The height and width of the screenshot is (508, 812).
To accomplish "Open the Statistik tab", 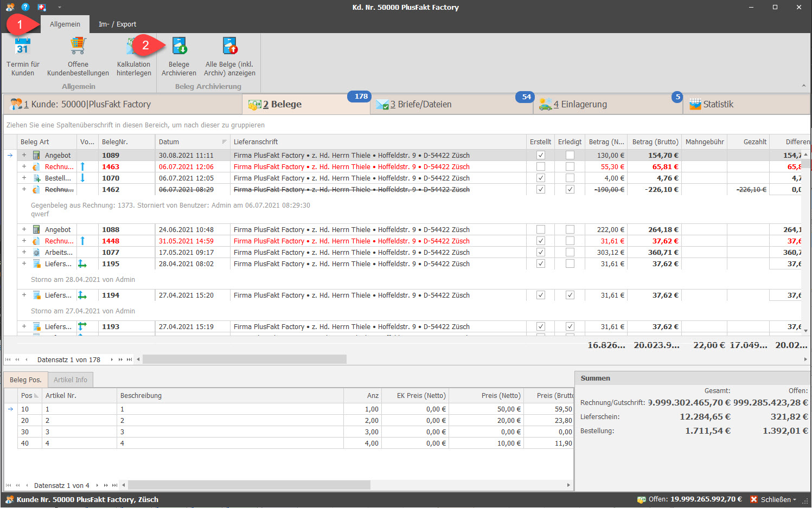I will pyautogui.click(x=746, y=104).
